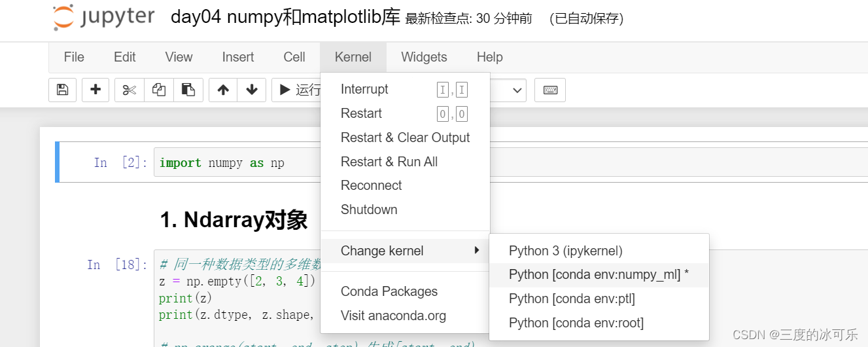This screenshot has width=868, height=347.
Task: Choose Shutdown kernel option
Action: click(x=405, y=210)
